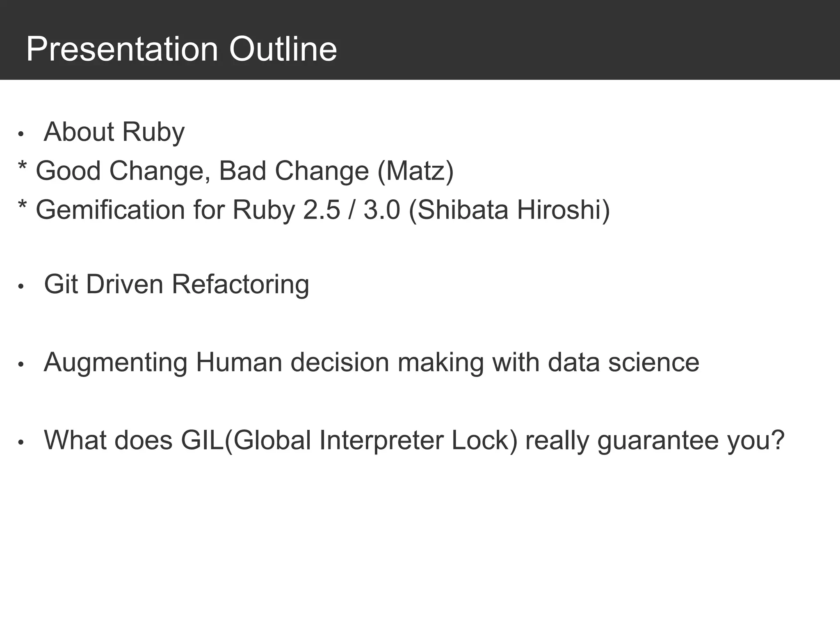Viewport: 840px width, 630px height.
Task: Select Augmenting Human decision making line
Action: pyautogui.click(x=371, y=363)
